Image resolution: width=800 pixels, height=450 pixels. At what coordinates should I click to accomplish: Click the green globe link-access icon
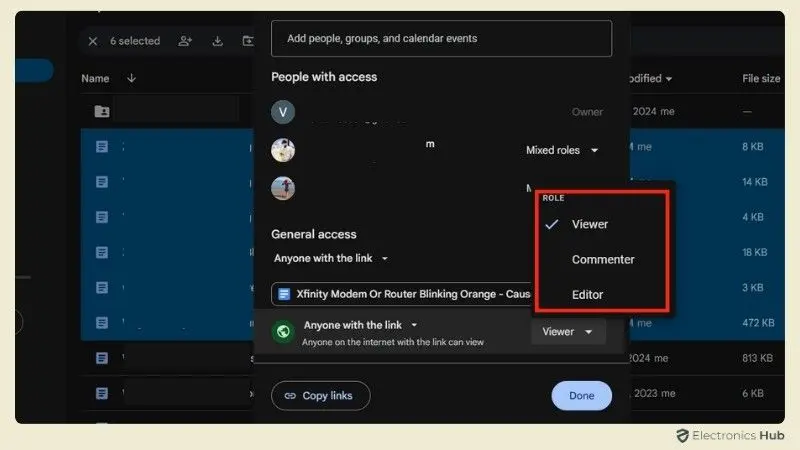(283, 332)
